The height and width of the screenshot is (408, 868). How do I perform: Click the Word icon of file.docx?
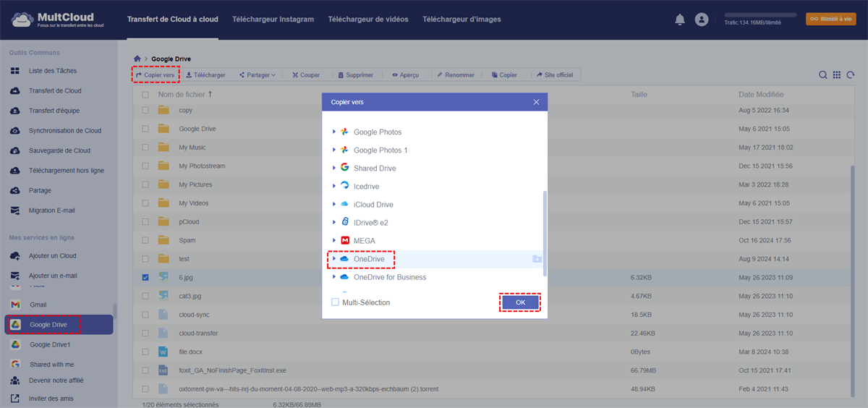click(x=163, y=352)
